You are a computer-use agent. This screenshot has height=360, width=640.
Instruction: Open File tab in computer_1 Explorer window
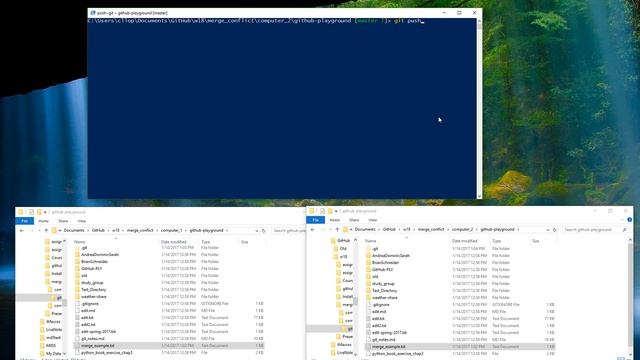pos(24,221)
